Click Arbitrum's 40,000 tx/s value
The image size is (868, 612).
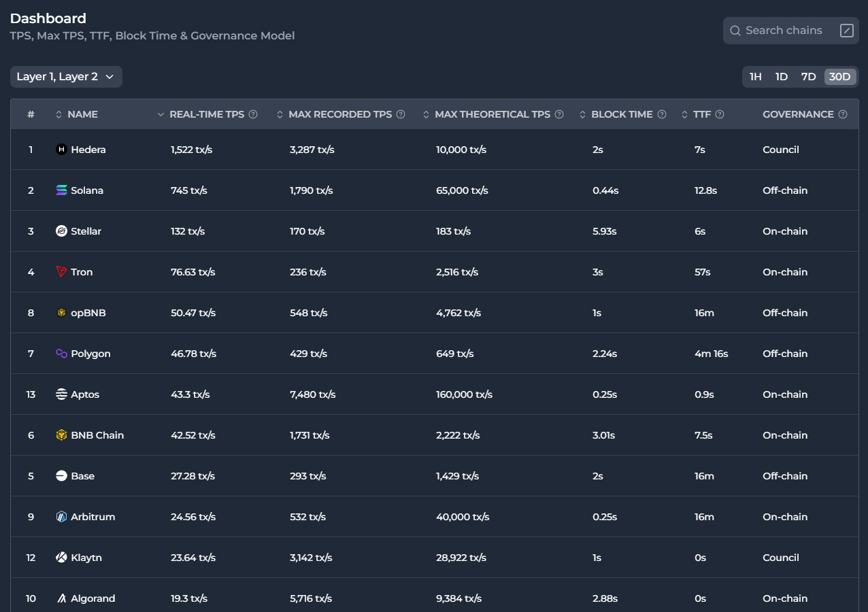[x=463, y=517]
